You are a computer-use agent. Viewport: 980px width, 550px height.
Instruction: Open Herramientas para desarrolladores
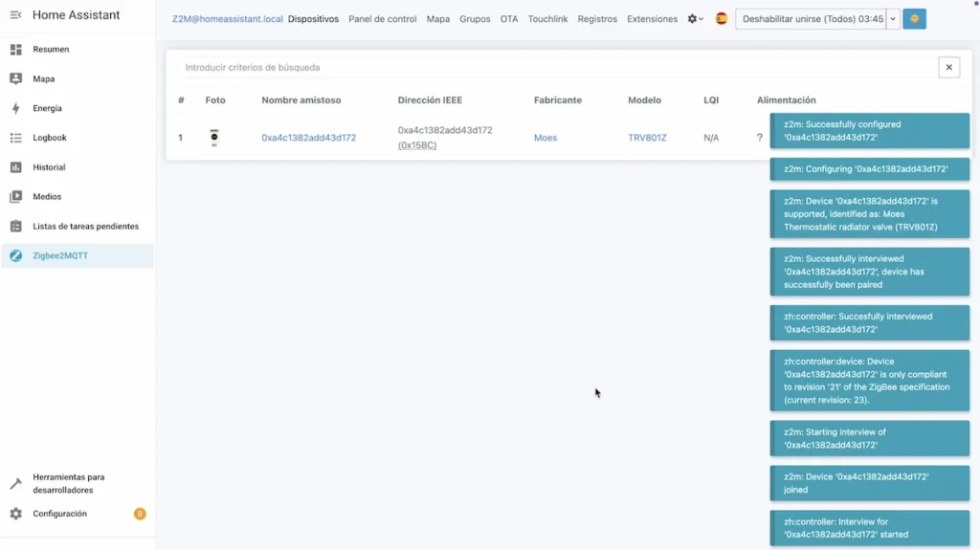coord(69,483)
